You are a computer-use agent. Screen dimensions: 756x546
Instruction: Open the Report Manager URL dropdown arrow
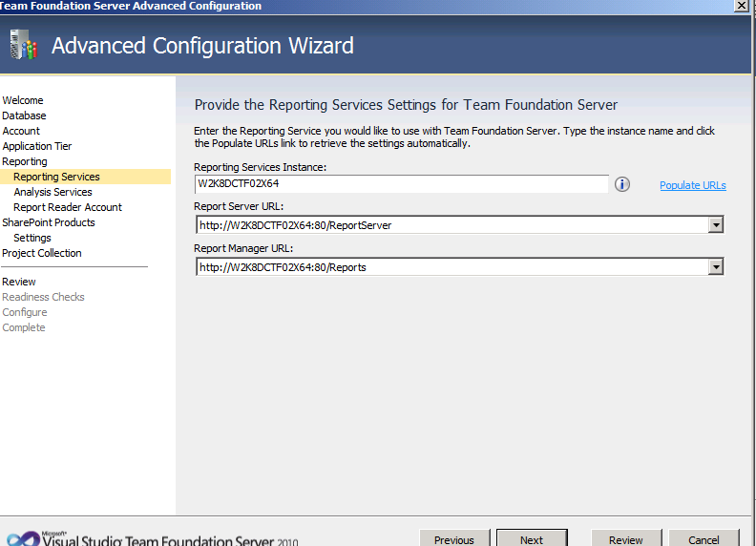click(x=716, y=266)
